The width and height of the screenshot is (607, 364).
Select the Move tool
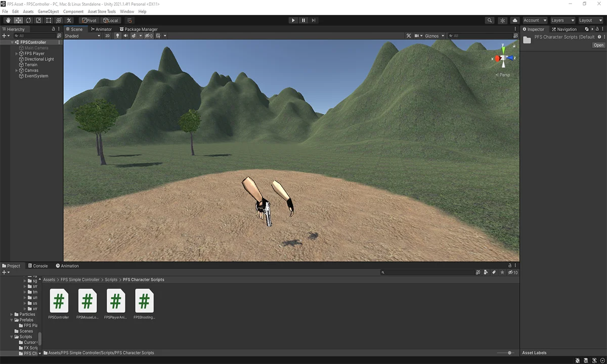(x=18, y=20)
